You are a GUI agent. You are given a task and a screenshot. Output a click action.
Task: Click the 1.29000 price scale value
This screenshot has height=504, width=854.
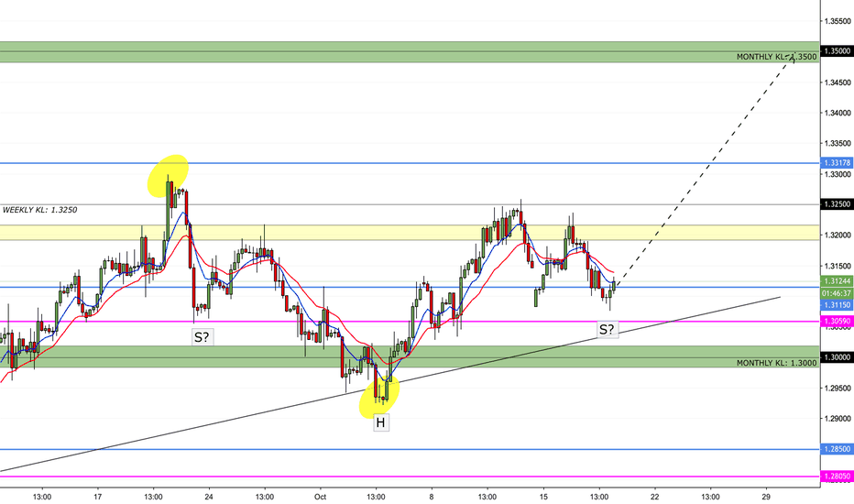coord(838,419)
